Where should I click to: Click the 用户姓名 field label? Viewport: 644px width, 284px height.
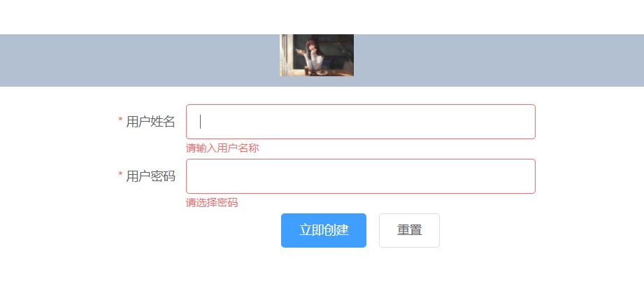(150, 122)
